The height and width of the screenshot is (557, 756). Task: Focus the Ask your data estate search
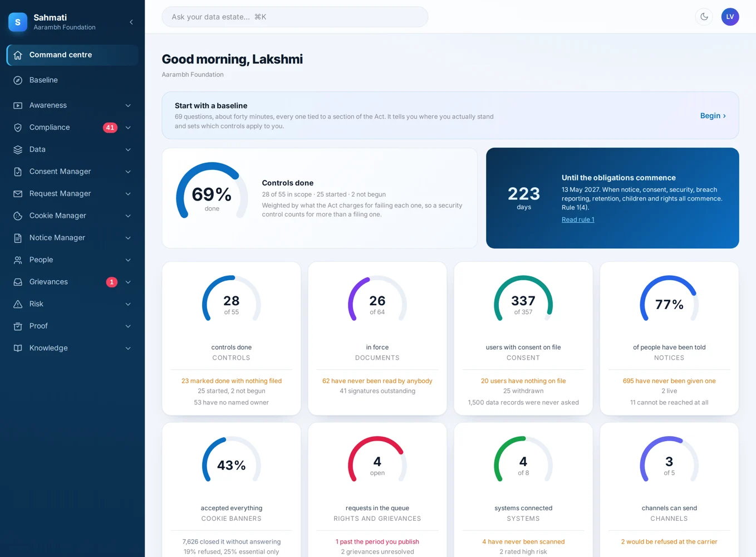(x=295, y=17)
